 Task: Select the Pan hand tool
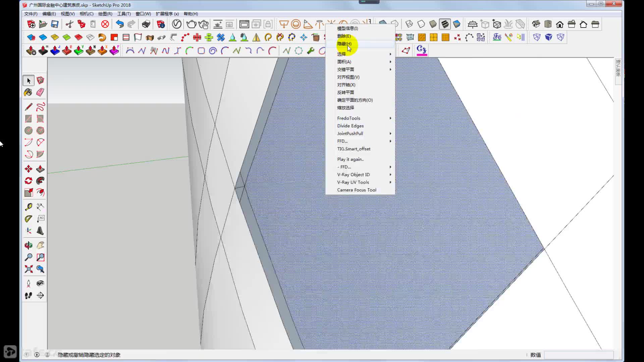pos(40,245)
